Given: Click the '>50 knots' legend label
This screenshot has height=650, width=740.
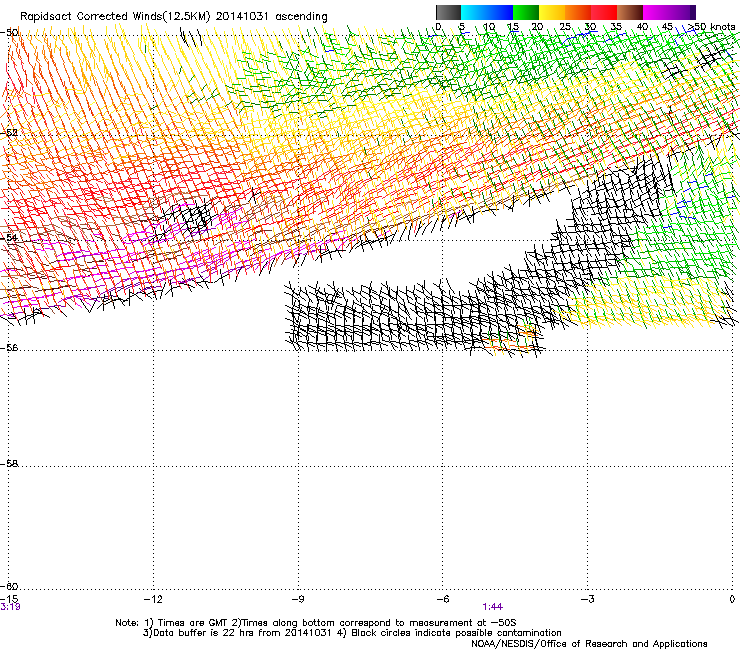Looking at the screenshot, I should [x=711, y=27].
